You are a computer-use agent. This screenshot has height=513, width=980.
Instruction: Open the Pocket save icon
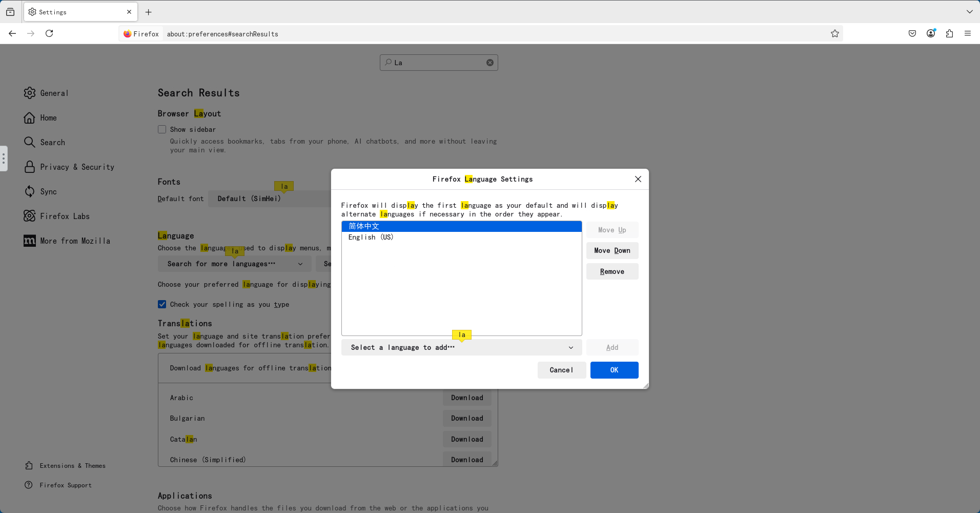point(912,33)
